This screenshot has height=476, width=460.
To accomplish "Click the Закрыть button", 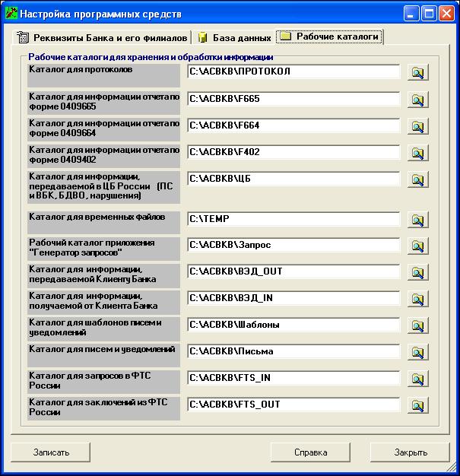I will [x=410, y=452].
